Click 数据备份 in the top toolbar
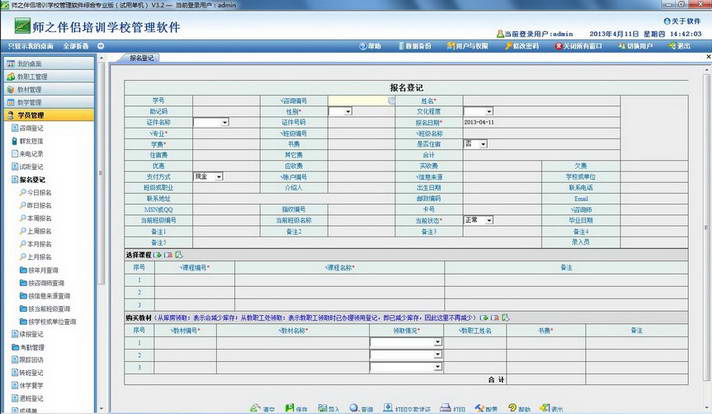 coord(415,46)
